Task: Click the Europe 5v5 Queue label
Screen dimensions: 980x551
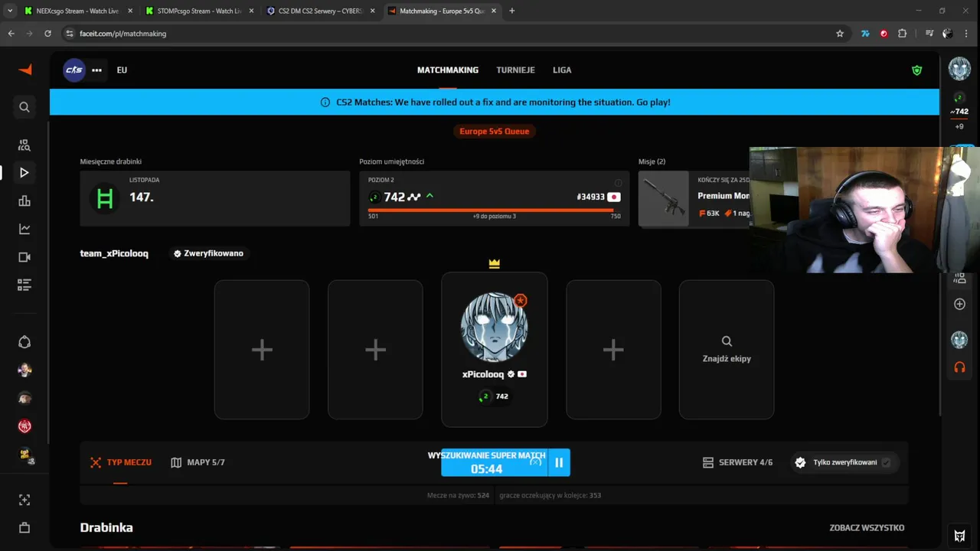Action: [494, 131]
